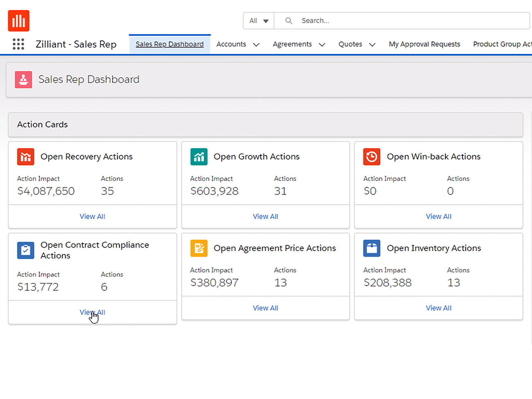Screen dimensions: 532x399
Task: Expand the Quotes tab chevron
Action: point(372,45)
